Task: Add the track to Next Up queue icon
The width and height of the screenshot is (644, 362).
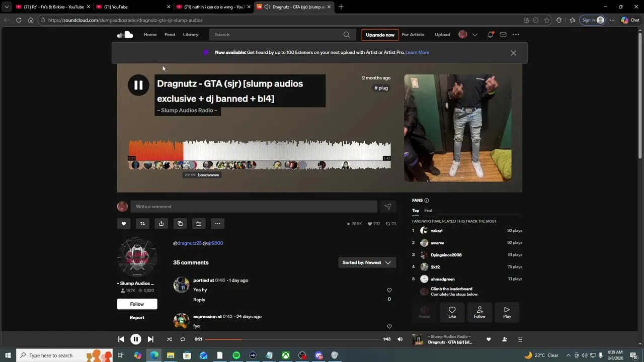Action: (199, 224)
